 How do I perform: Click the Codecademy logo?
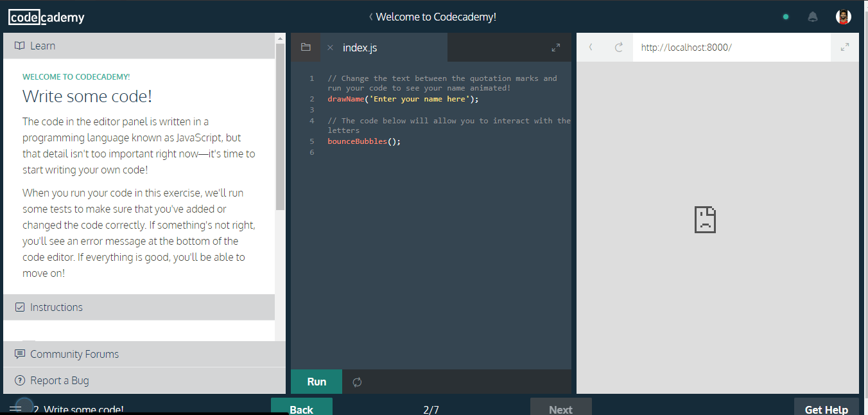point(46,17)
